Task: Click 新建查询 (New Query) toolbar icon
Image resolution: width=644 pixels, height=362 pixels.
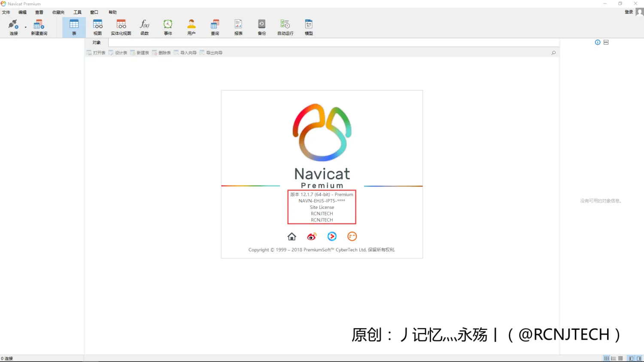Action: pyautogui.click(x=39, y=27)
